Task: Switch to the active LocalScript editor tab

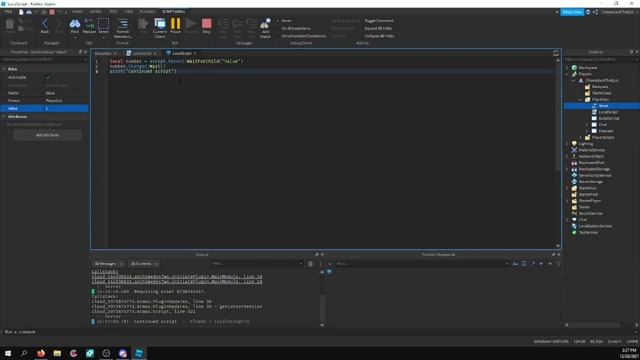Action: (182, 53)
